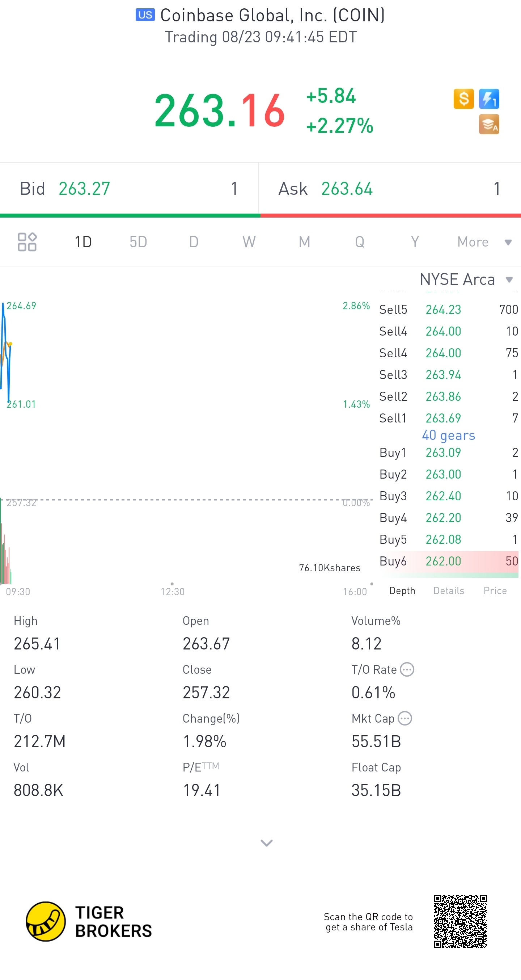Tap the Tesla share QR code
This screenshot has height=980, width=521.
[460, 921]
